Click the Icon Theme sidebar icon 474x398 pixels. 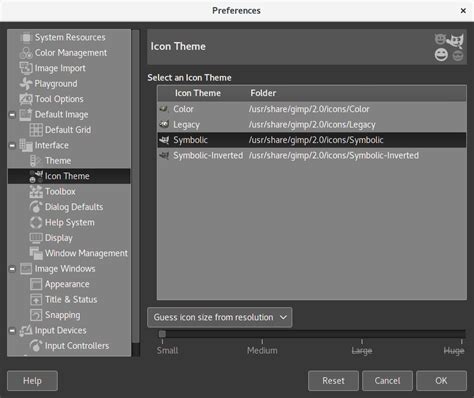[x=36, y=176]
